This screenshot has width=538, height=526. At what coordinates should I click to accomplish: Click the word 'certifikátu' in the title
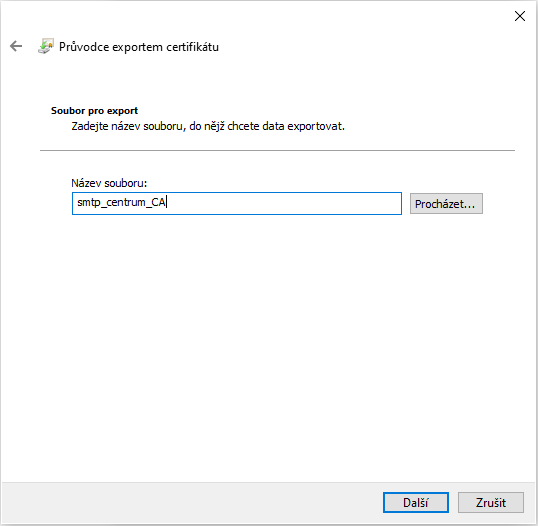click(x=192, y=47)
